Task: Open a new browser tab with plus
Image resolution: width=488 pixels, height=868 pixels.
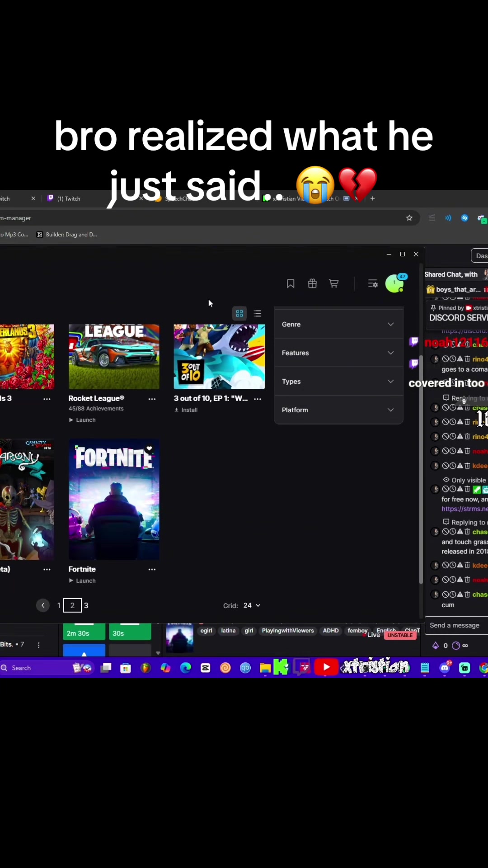Action: [372, 198]
